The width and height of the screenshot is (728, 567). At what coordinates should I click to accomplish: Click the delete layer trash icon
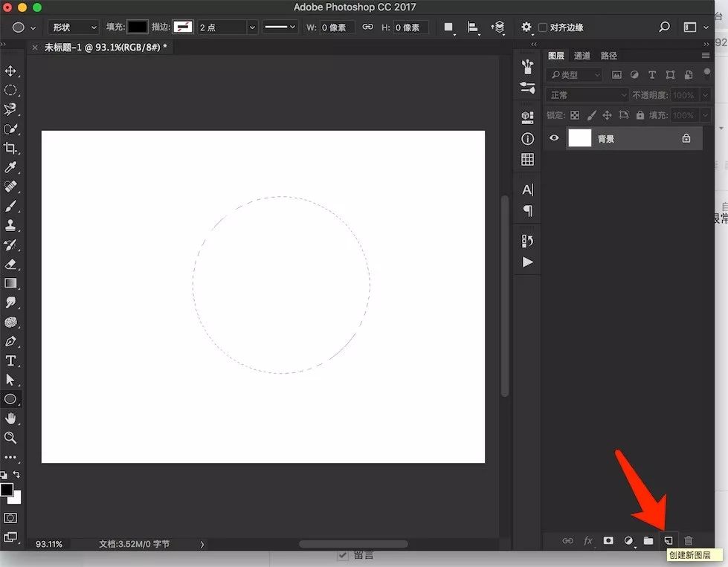(x=688, y=540)
